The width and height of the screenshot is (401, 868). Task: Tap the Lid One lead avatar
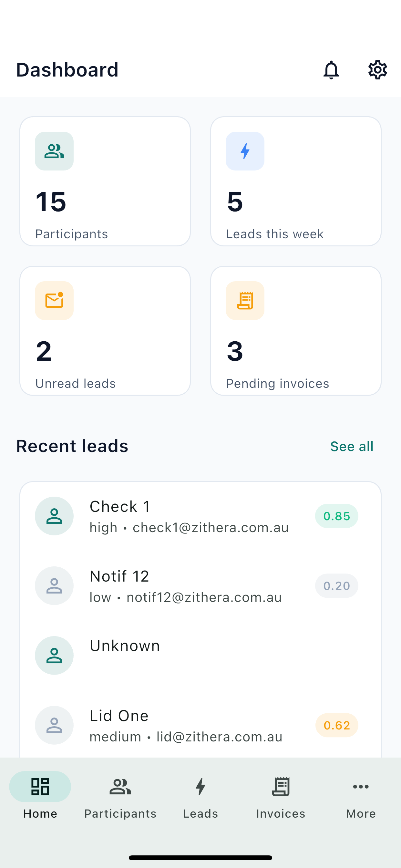pyautogui.click(x=54, y=725)
